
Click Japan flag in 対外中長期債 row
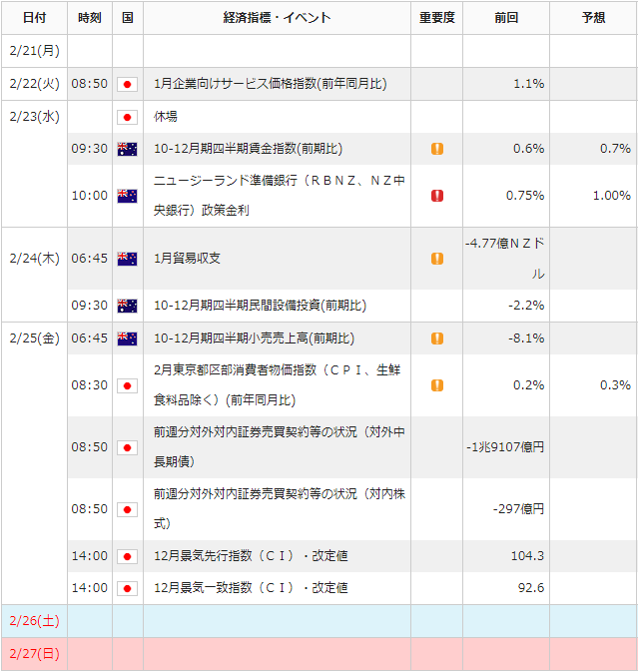click(127, 447)
